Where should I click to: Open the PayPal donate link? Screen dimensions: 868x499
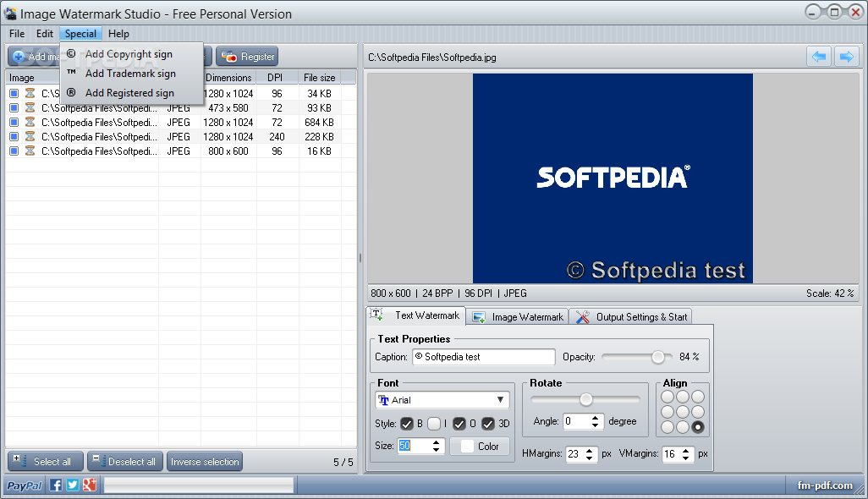coord(25,485)
